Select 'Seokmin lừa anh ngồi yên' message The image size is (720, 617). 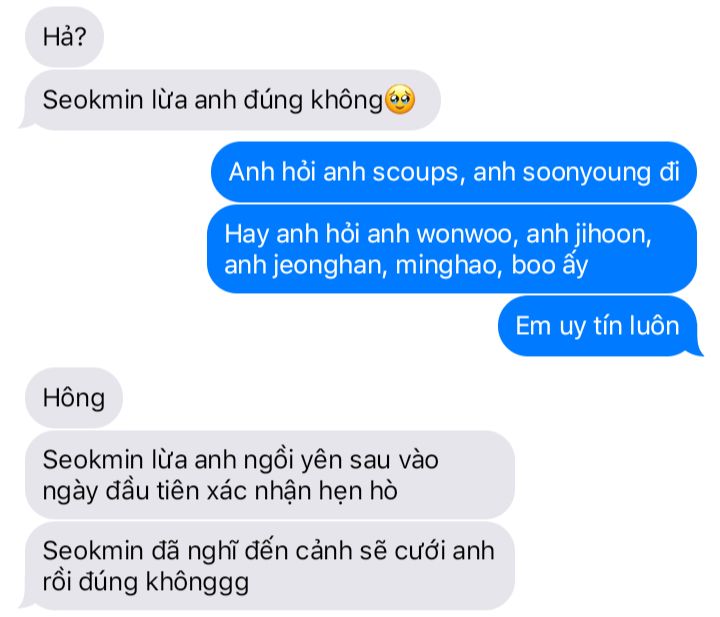[270, 475]
